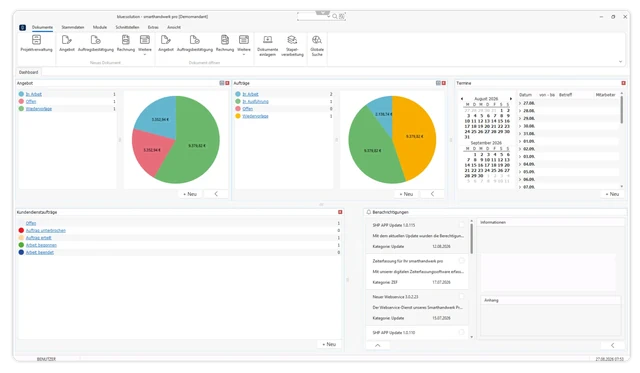The image size is (640, 373).
Task: Mark Neuer Webservice 3.0.2.23 notification checkbox
Action: [462, 296]
